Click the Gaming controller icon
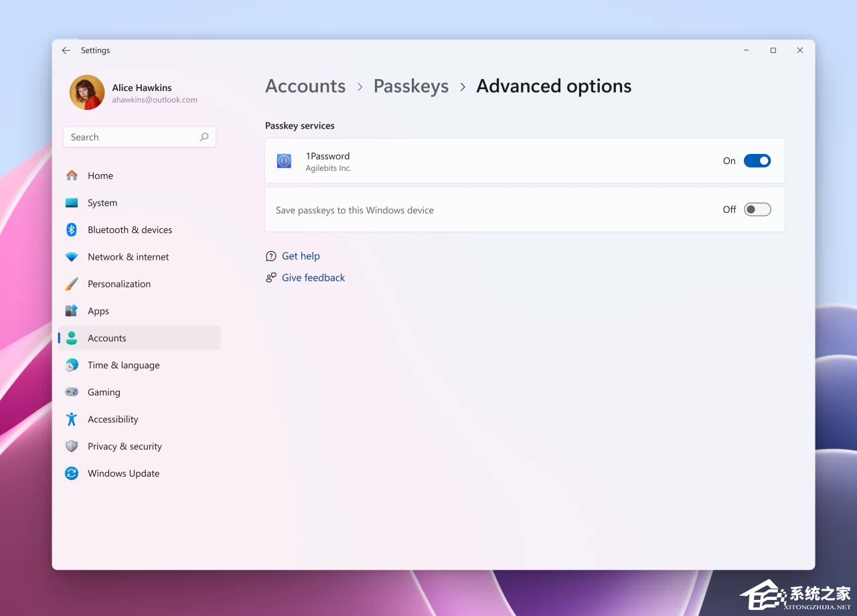857x616 pixels. point(71,392)
